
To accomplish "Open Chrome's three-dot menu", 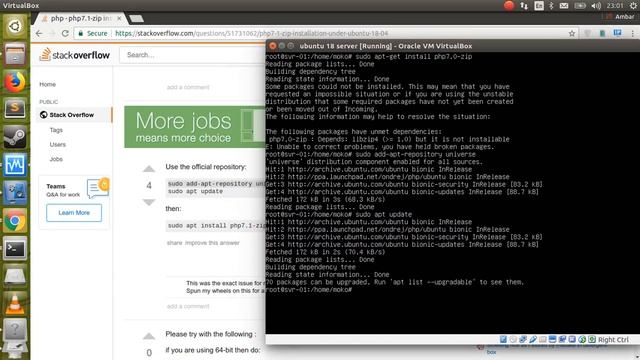I will point(633,33).
